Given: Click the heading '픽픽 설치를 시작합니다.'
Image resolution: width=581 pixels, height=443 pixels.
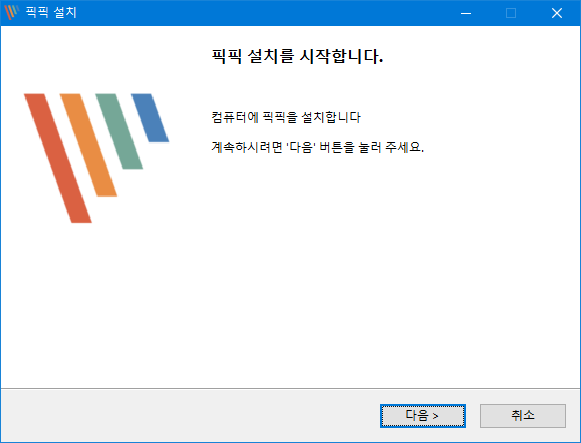Looking at the screenshot, I should click(x=297, y=56).
